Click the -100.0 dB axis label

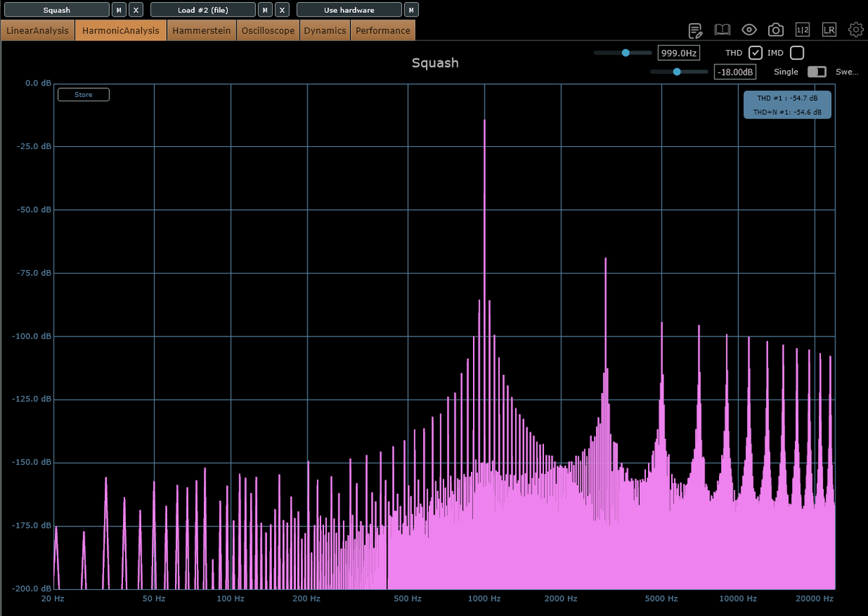tap(32, 337)
